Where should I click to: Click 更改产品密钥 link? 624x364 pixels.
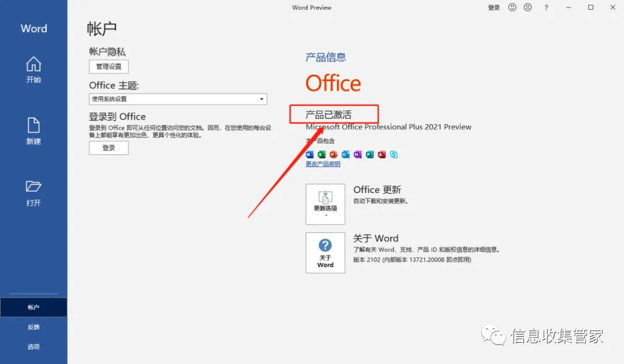(323, 164)
